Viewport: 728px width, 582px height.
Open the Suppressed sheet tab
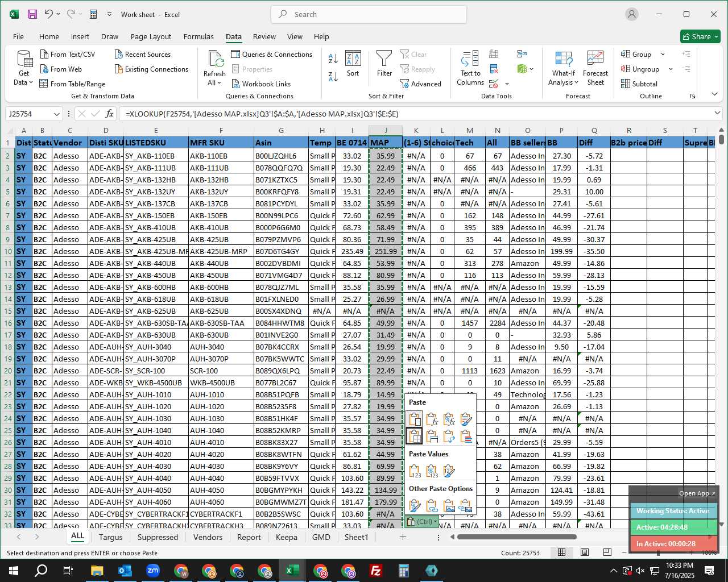(158, 537)
